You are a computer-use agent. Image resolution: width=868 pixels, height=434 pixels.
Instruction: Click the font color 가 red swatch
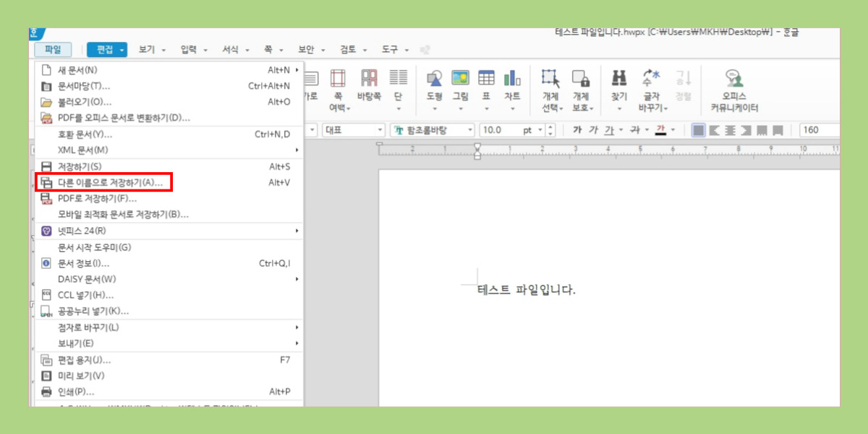pos(660,130)
